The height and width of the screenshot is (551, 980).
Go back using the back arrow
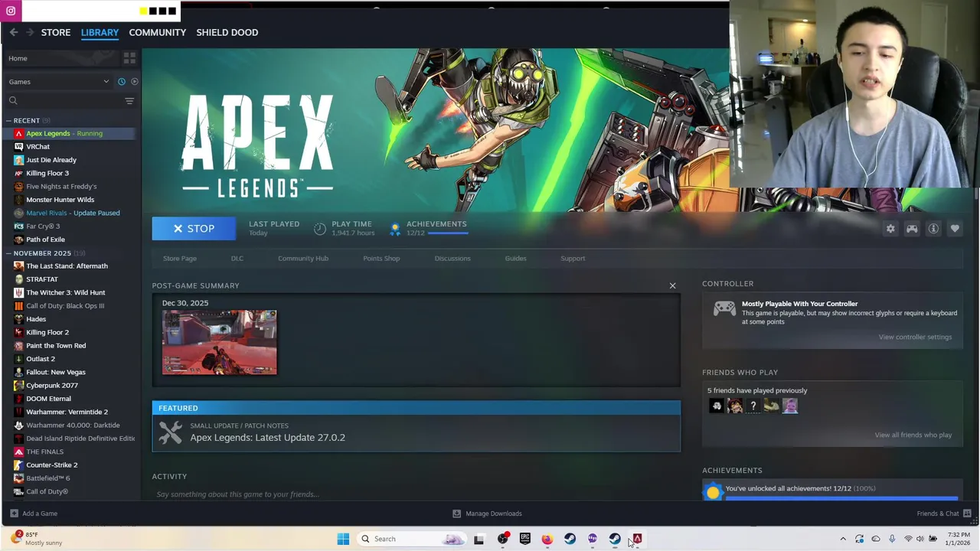click(14, 32)
